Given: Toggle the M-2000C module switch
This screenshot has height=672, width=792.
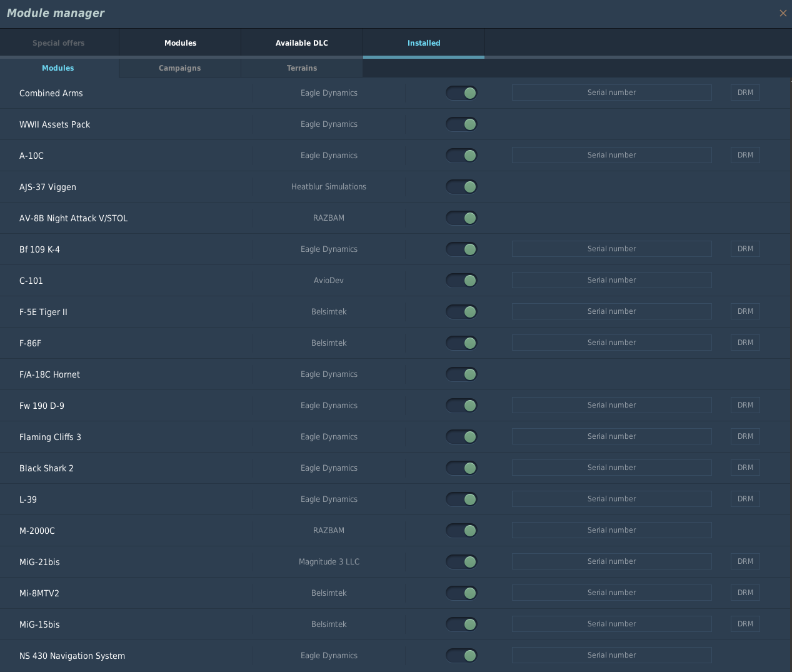Looking at the screenshot, I should pyautogui.click(x=461, y=531).
